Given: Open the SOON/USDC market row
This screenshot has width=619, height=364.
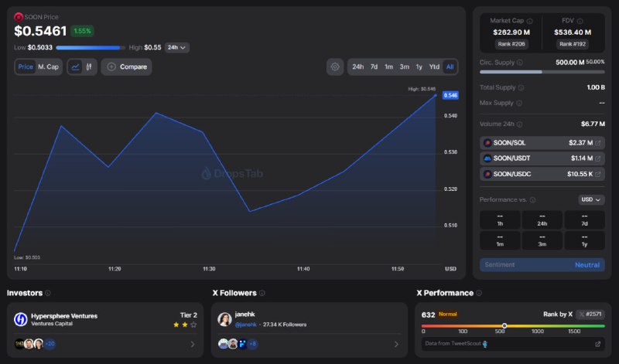Looking at the screenshot, I should point(542,174).
